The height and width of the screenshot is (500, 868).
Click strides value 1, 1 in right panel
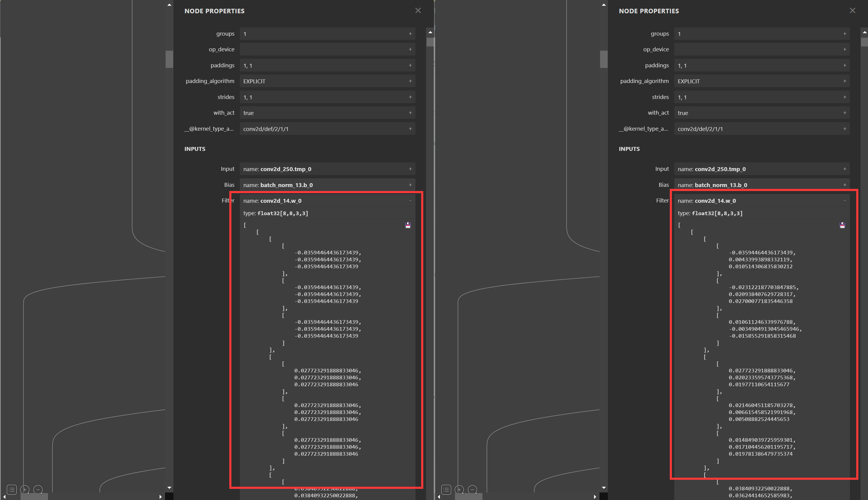682,97
